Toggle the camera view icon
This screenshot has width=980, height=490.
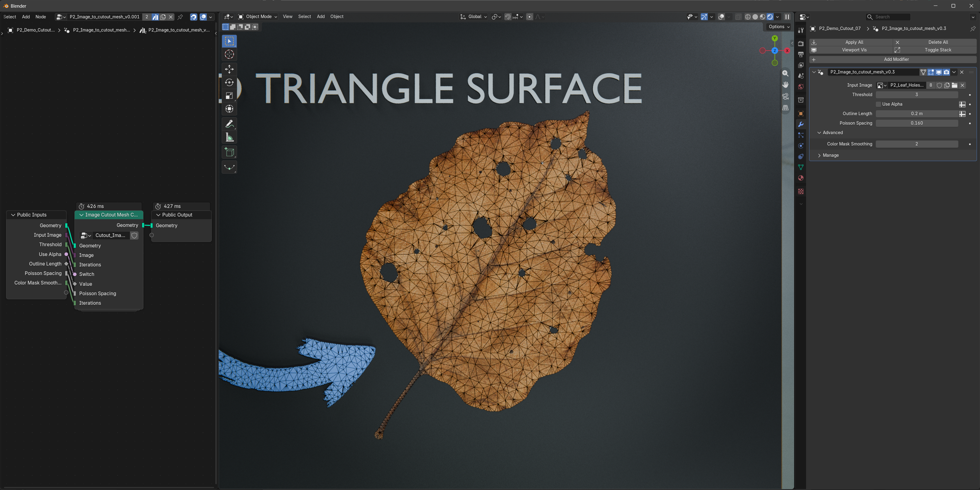tap(785, 96)
